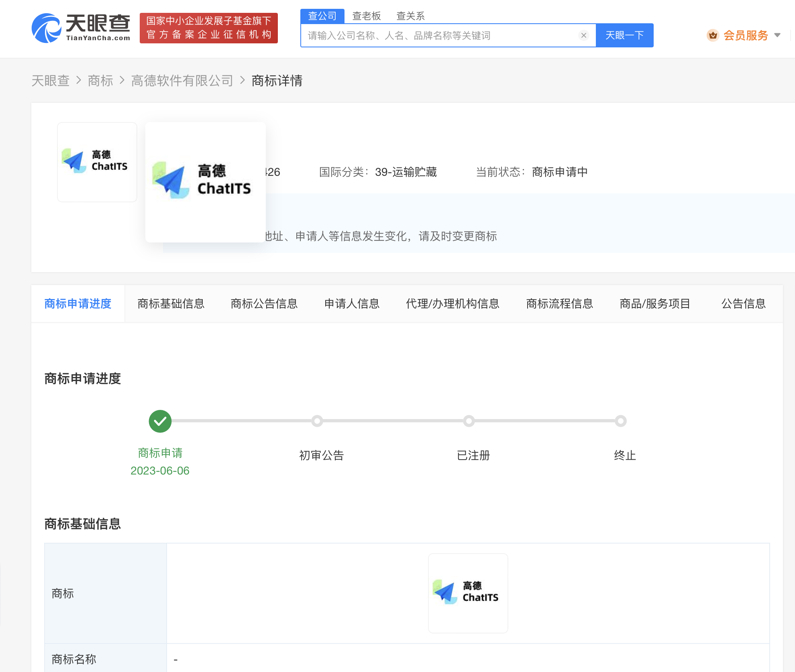Click the enlarged 高德 ChatITS logo preview
The width and height of the screenshot is (795, 672).
coord(206,182)
